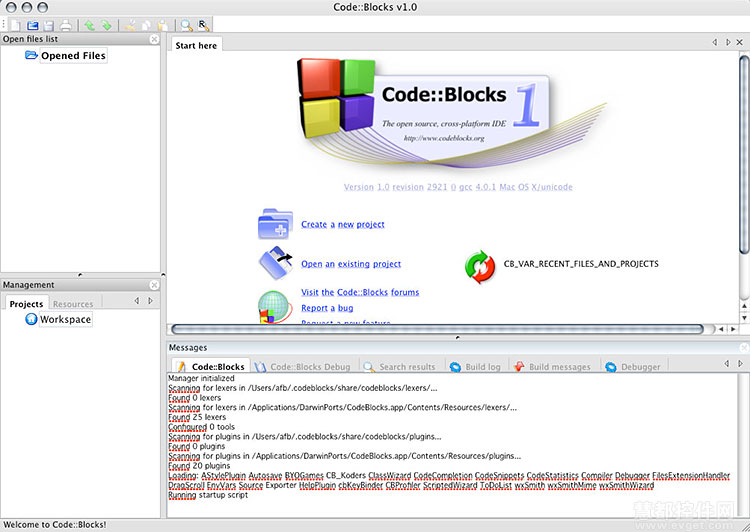750x532 pixels.
Task: Click the editor tabs left arrow
Action: click(x=715, y=42)
